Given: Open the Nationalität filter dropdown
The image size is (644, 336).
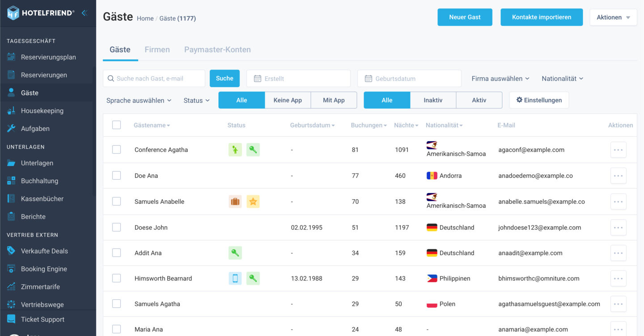Looking at the screenshot, I should click(563, 79).
